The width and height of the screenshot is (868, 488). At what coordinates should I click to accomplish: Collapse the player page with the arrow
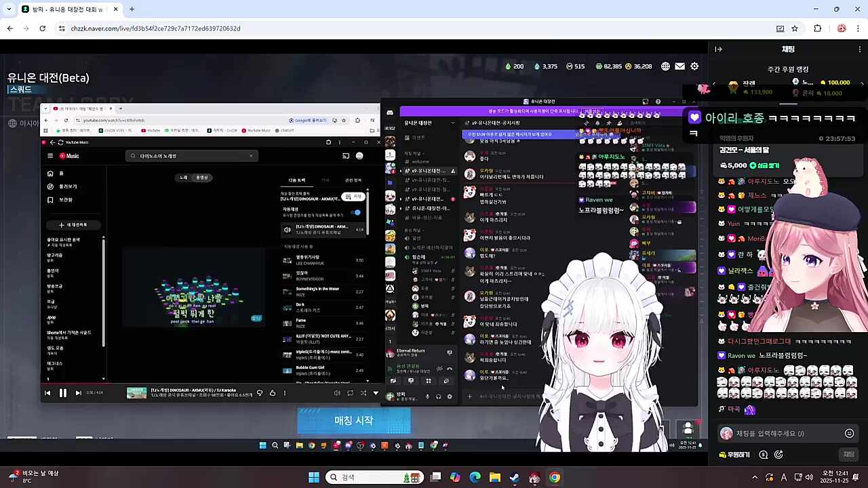(x=376, y=393)
